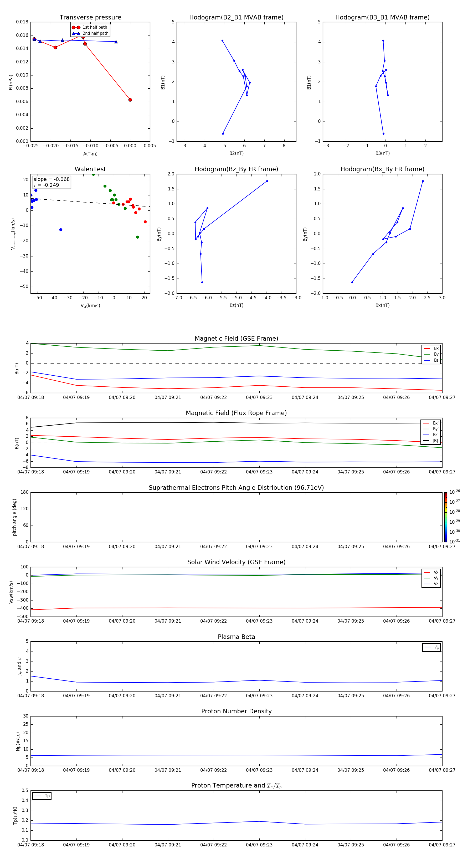This screenshot has height=868, width=473.
Task: Select the "Pt(nPa)" y-axis label
Action: 11,82
